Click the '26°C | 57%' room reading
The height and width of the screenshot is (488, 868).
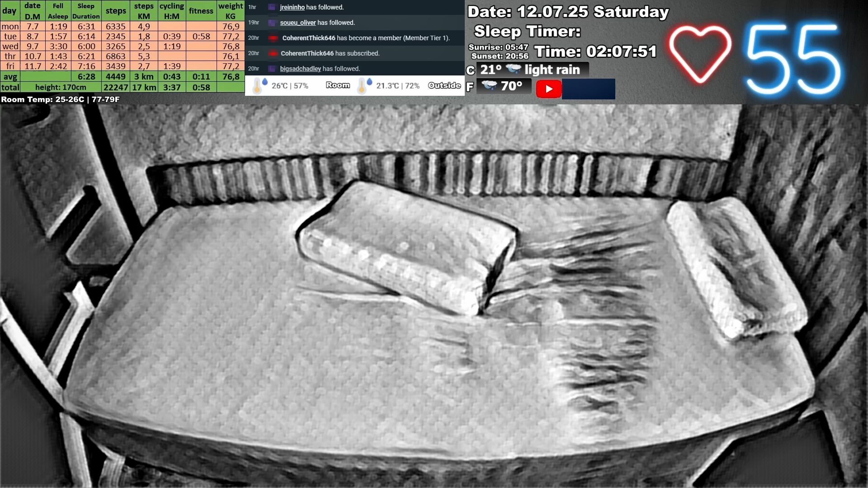[x=290, y=86]
